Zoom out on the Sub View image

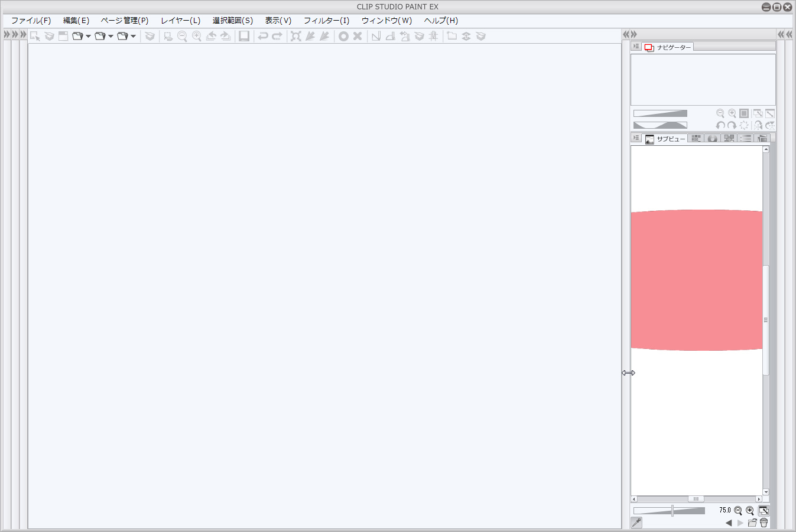click(738, 511)
